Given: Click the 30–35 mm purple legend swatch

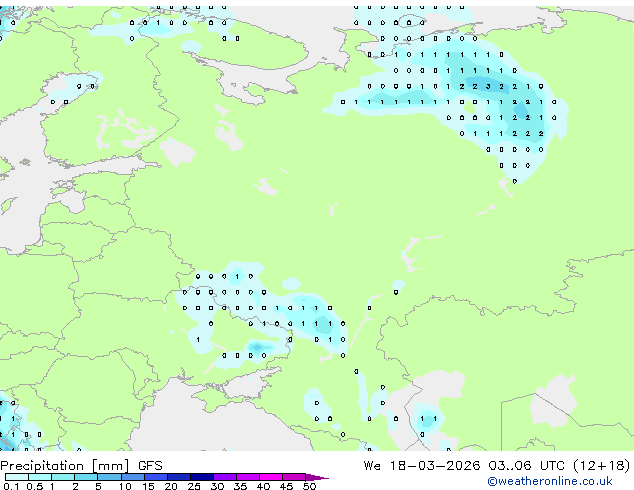Looking at the screenshot, I should point(225,477).
